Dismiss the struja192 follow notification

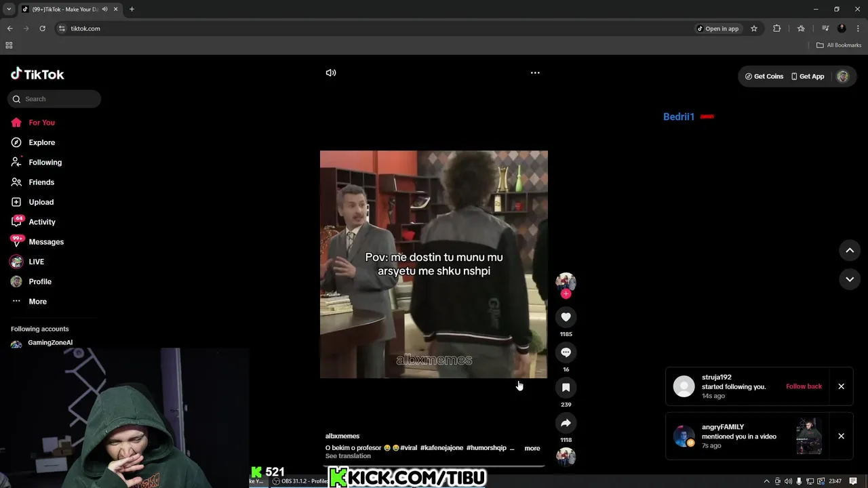coord(841,386)
